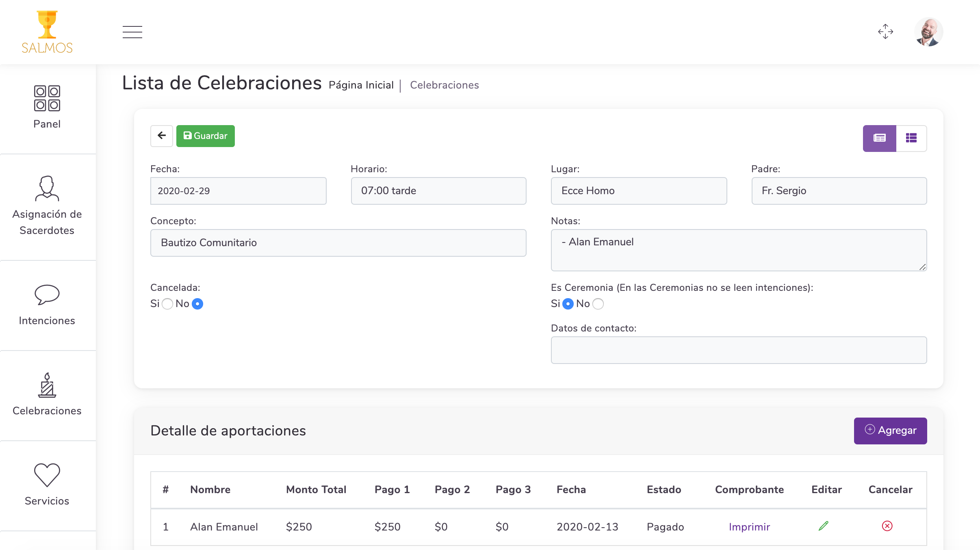Click the Imprimir comprobante link
The height and width of the screenshot is (550, 980).
coord(749,527)
